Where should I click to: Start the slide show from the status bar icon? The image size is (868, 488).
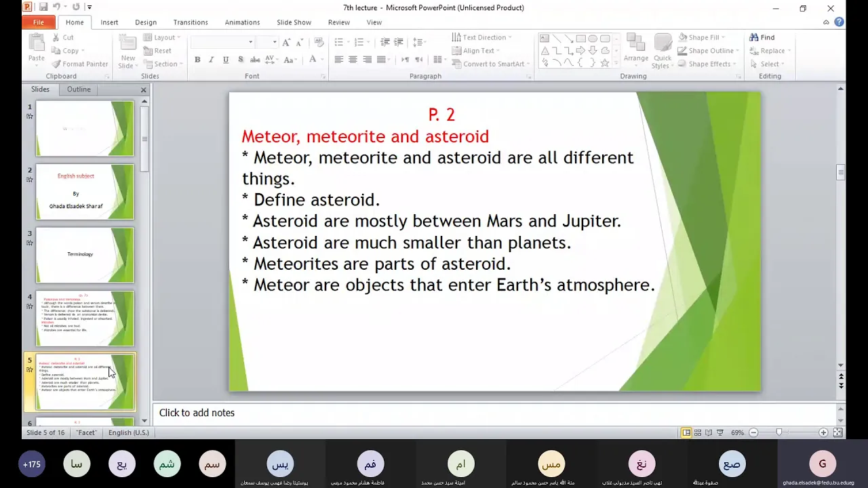(720, 432)
